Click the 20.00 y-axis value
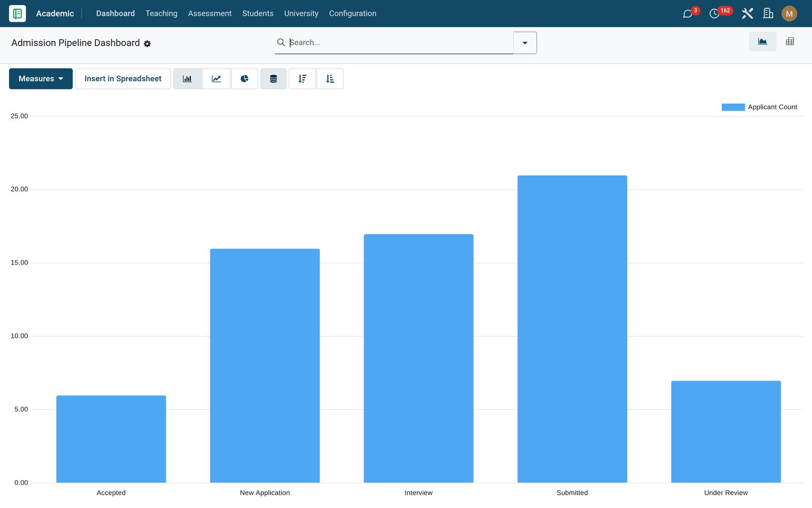Viewport: 812px width, 508px height. click(x=19, y=189)
